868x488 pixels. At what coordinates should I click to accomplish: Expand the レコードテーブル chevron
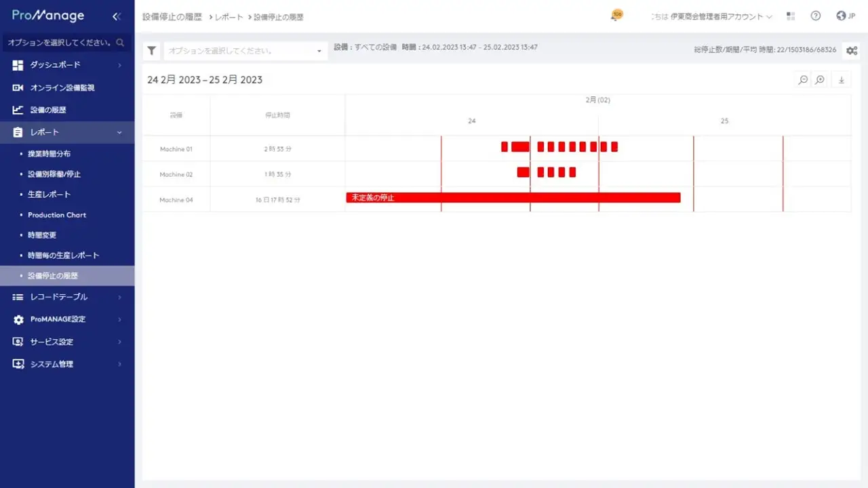point(119,297)
